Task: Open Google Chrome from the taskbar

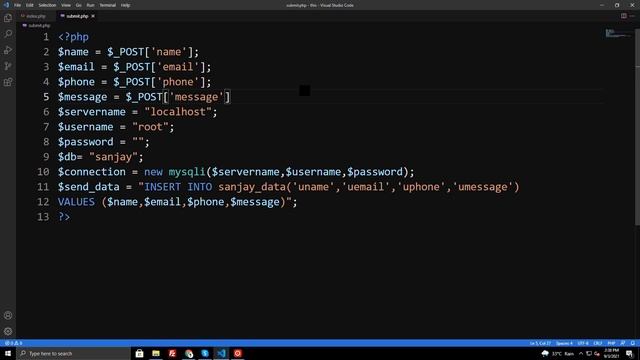Action: [189, 353]
